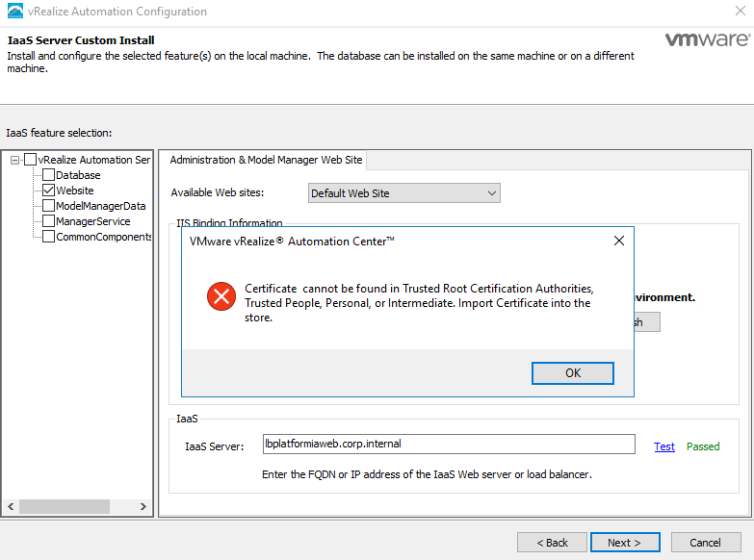Close the Automation Center error dialog with X
This screenshot has height=560, width=754.
point(619,241)
